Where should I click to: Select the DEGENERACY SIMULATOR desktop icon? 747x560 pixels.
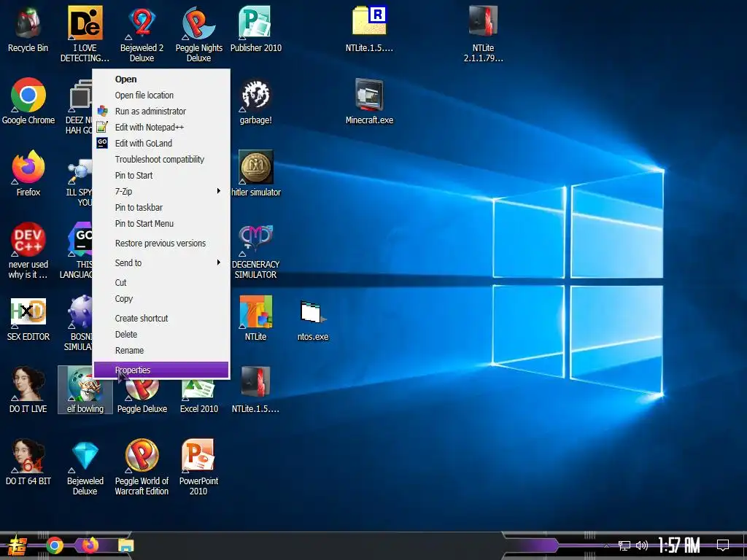[256, 250]
